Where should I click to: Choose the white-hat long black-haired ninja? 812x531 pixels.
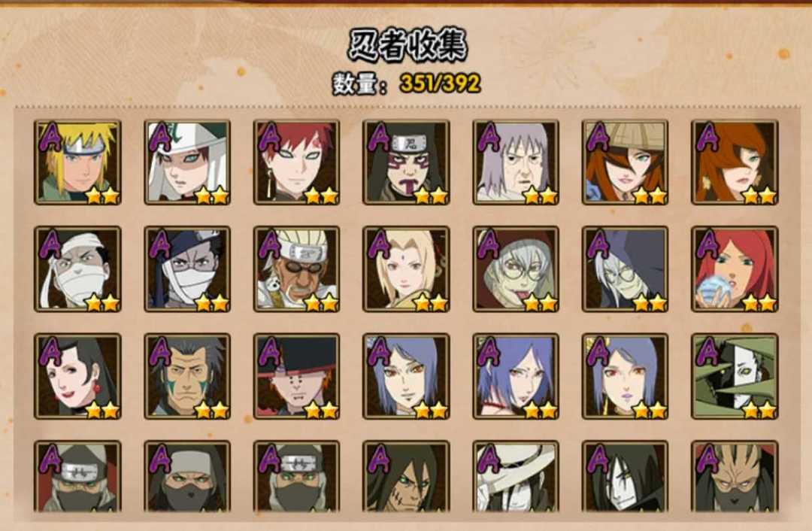pyautogui.click(x=516, y=477)
